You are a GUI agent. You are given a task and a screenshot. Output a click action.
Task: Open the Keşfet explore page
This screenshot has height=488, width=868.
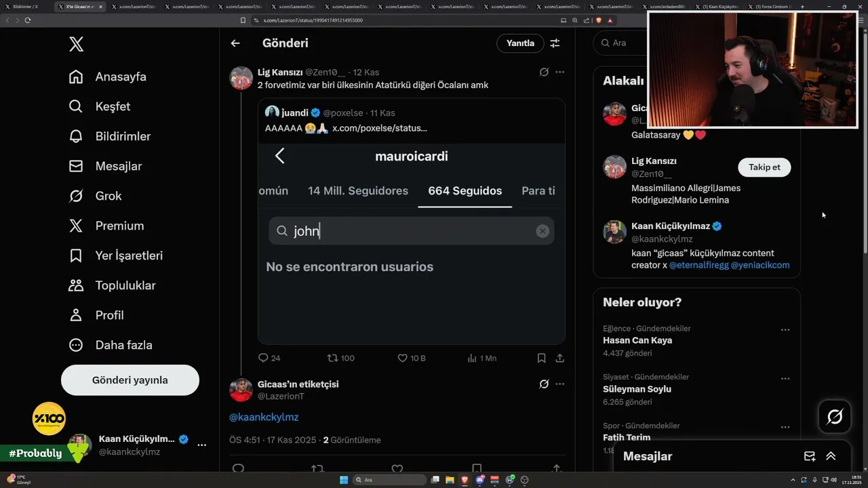pyautogui.click(x=100, y=106)
